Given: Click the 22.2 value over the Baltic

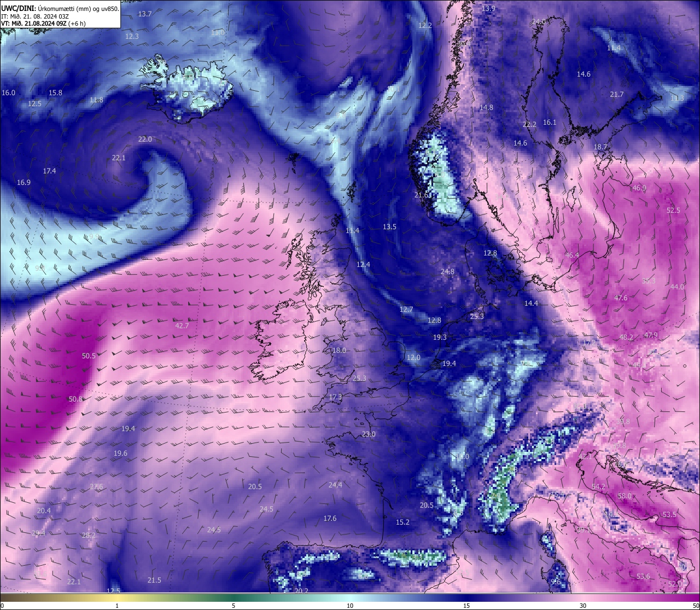Looking at the screenshot, I should 529,124.
